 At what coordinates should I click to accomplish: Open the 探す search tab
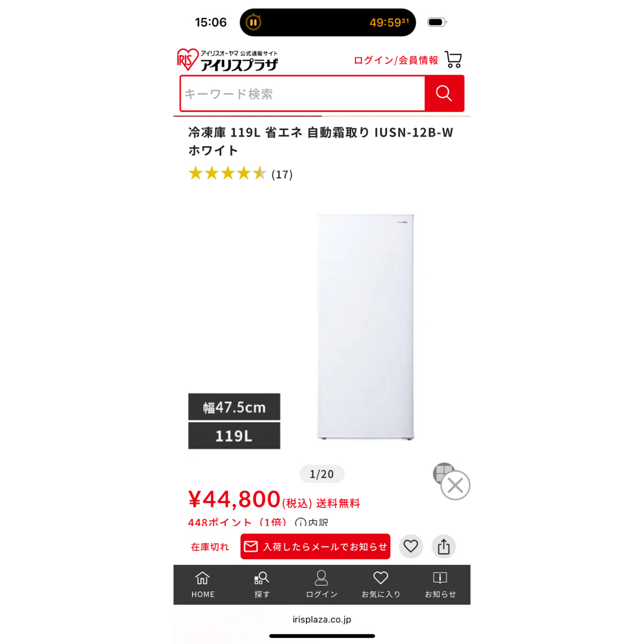click(x=262, y=584)
